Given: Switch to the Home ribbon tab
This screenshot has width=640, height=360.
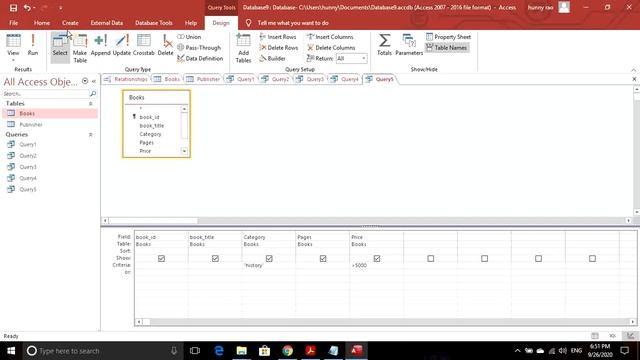Looking at the screenshot, I should pyautogui.click(x=42, y=23).
